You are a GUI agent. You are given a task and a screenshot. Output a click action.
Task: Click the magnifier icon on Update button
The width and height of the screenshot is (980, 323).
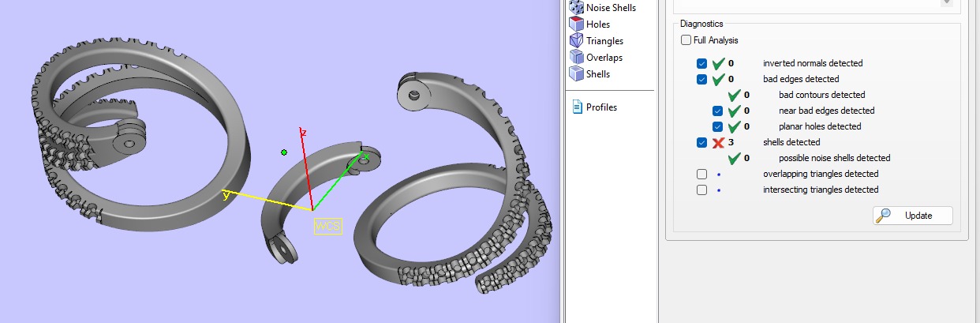point(885,216)
